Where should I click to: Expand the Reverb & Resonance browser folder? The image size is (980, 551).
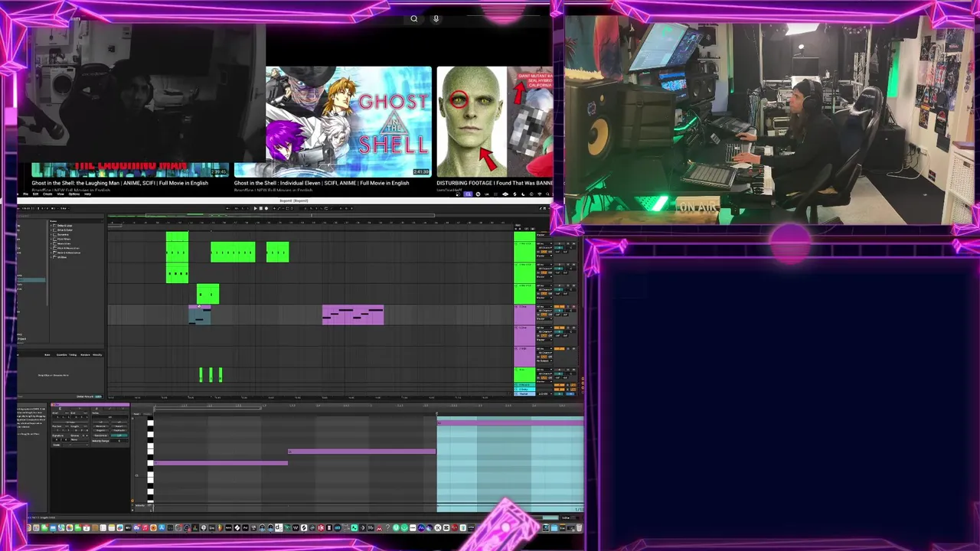(x=51, y=253)
